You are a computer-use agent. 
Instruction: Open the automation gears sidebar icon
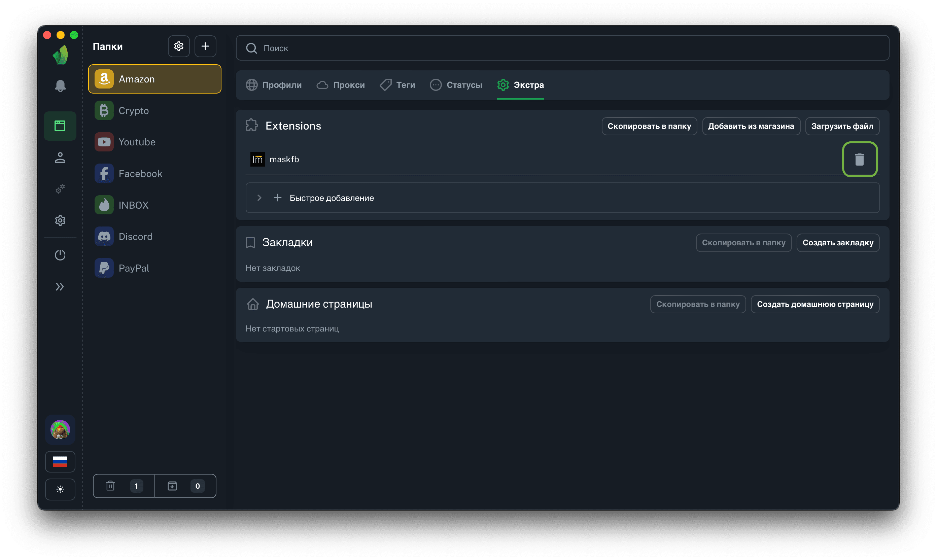coord(60,189)
